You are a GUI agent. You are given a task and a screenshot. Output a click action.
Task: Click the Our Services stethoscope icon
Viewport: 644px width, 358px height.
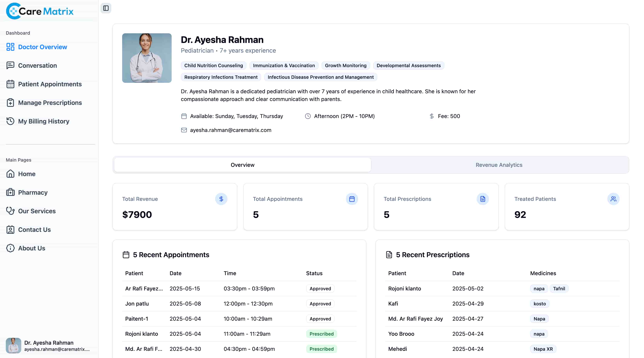point(10,211)
